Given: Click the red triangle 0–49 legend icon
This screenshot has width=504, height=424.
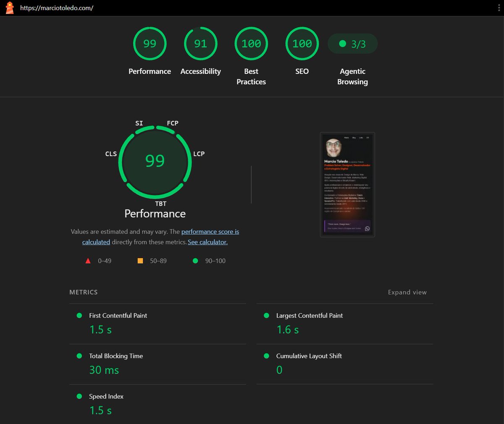Looking at the screenshot, I should (88, 261).
